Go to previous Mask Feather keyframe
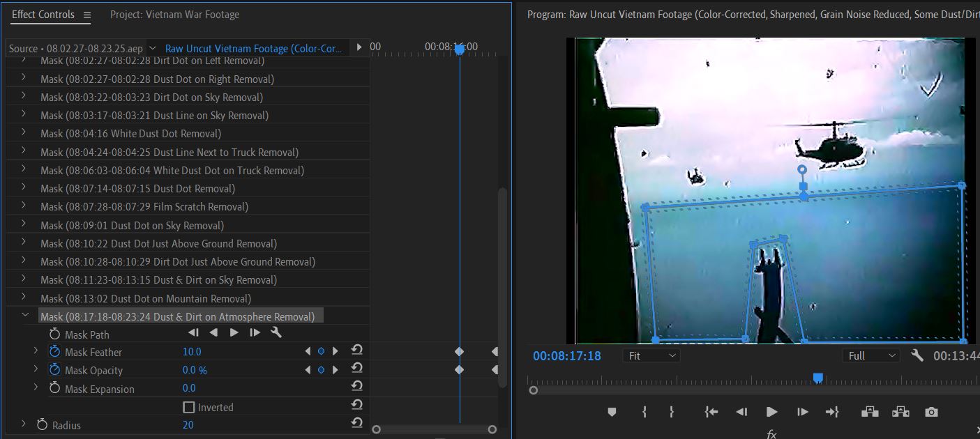The height and width of the screenshot is (439, 980). click(x=308, y=351)
